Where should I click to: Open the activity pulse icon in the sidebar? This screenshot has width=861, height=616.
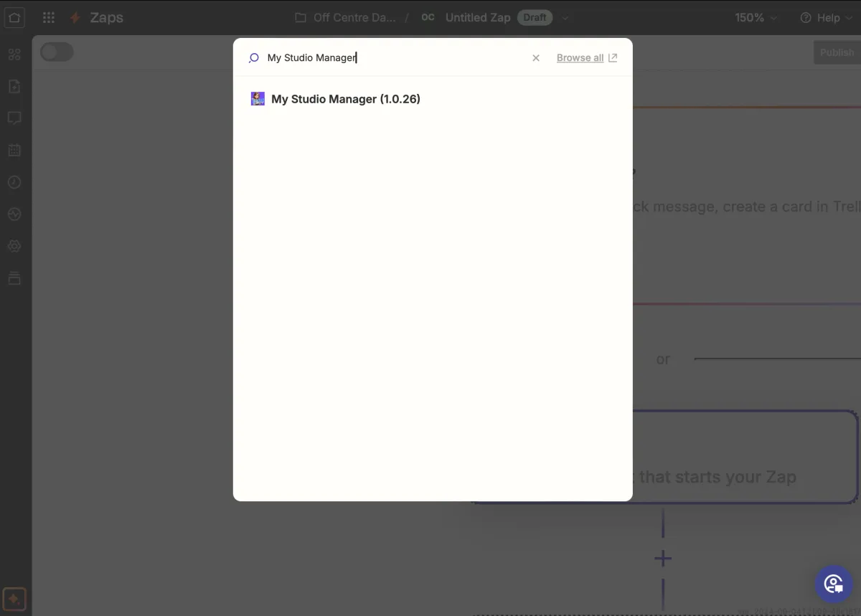(x=14, y=214)
